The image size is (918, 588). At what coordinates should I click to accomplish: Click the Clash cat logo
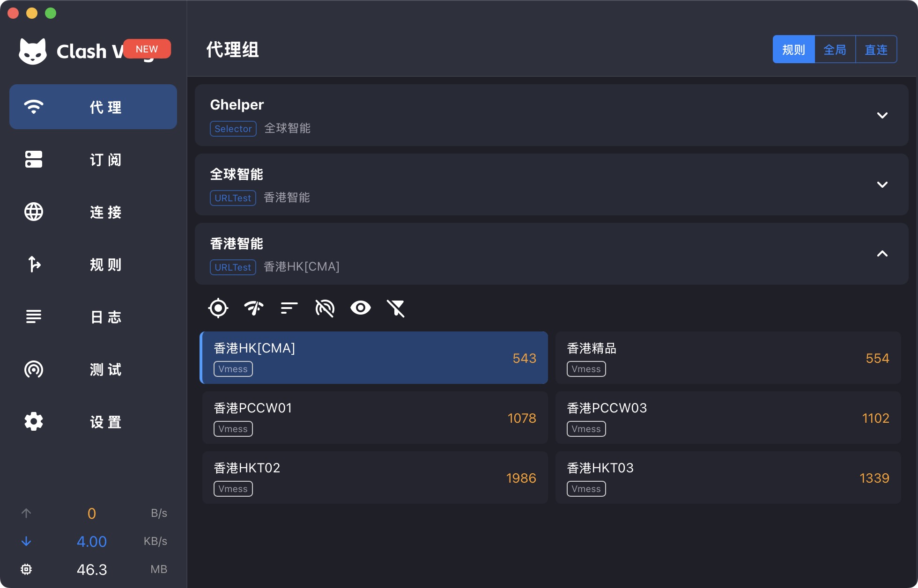click(33, 51)
